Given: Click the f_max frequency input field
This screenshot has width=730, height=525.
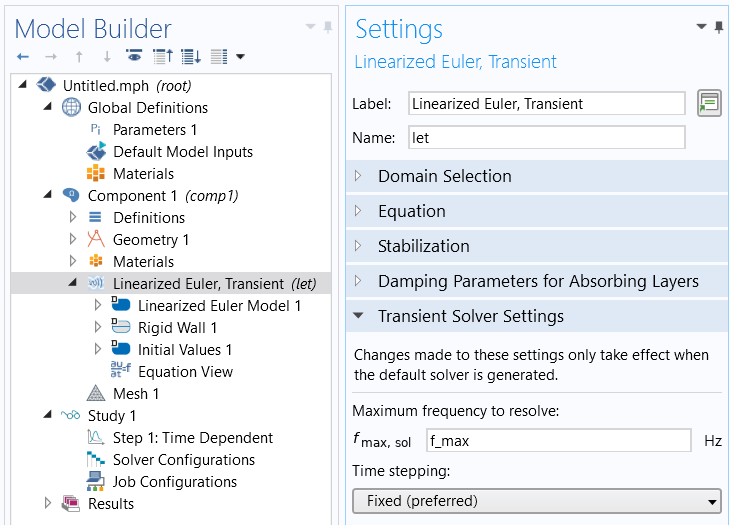Looking at the screenshot, I should 557,441.
